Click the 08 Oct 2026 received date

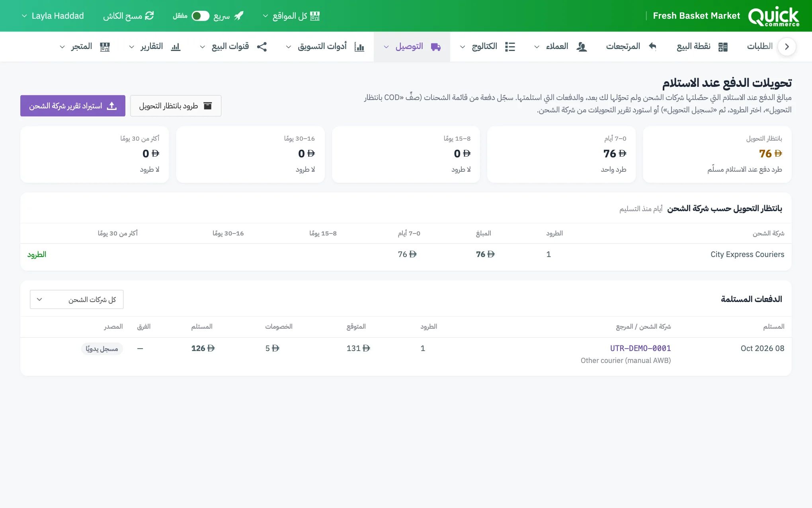tap(762, 348)
